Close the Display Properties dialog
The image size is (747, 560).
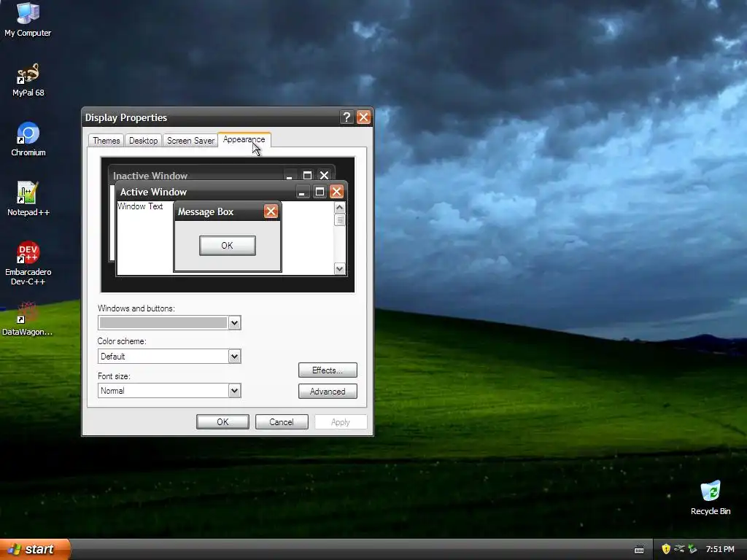click(363, 117)
